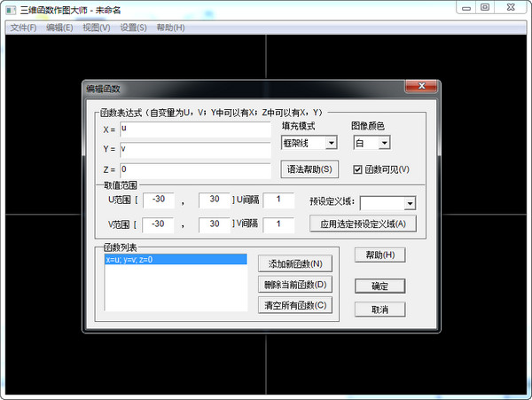Select the x=u; y=v; z=0 list entry
Image resolution: width=532 pixels, height=400 pixels.
click(175, 260)
